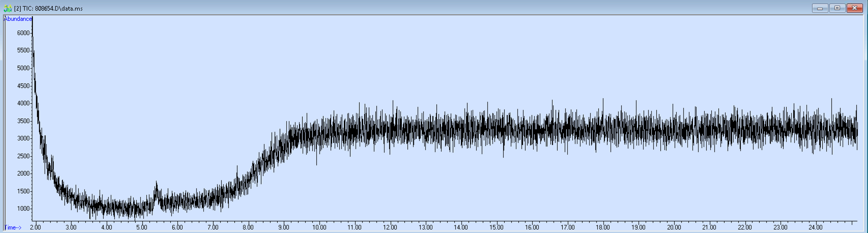Restore the TIC data.ms window
Viewport: 868px width, 233px height.
pos(837,8)
